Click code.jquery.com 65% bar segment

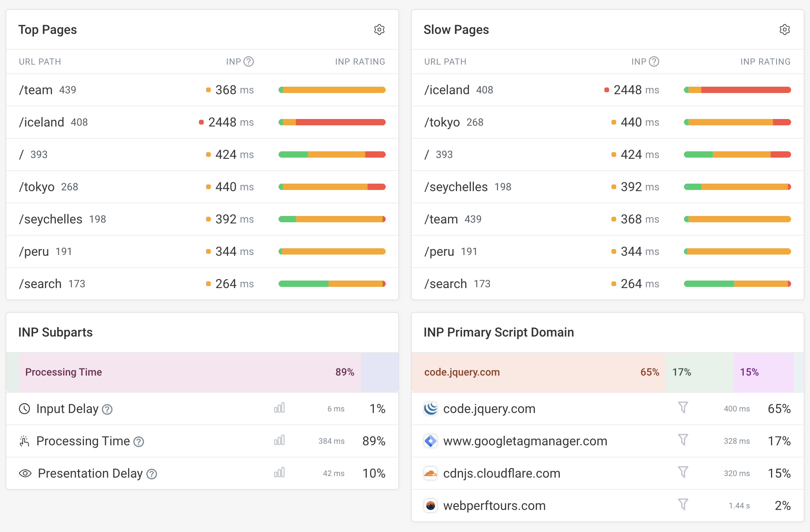tap(538, 372)
